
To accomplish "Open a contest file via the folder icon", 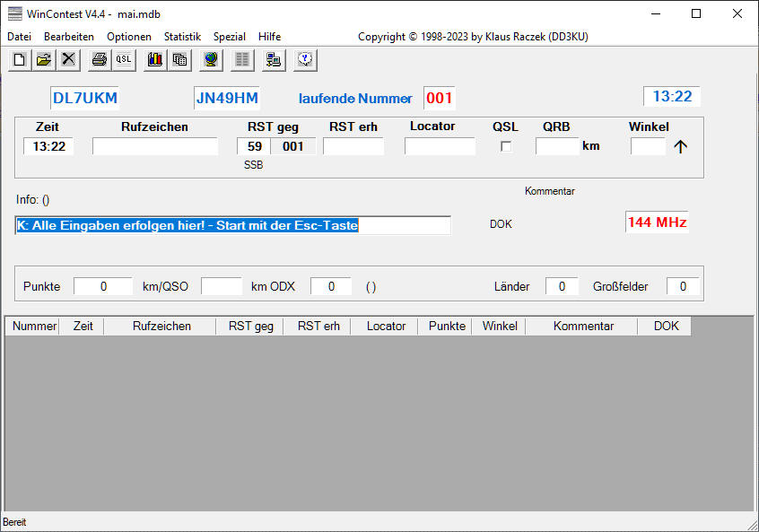I will (x=44, y=59).
